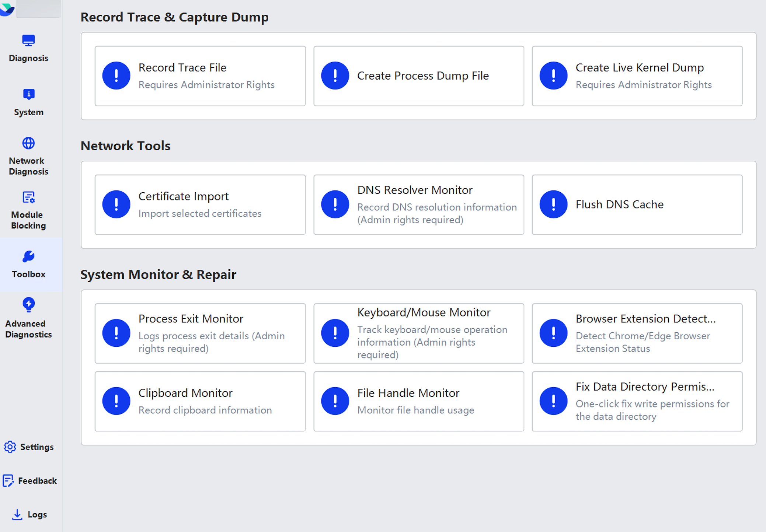Select the Settings label in sidebar

37,447
